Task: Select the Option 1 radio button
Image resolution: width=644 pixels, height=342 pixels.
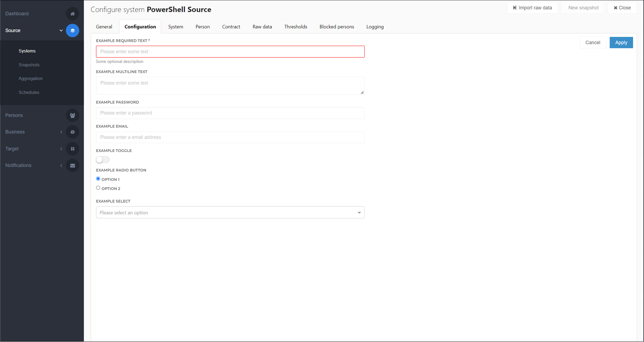Action: [98, 179]
